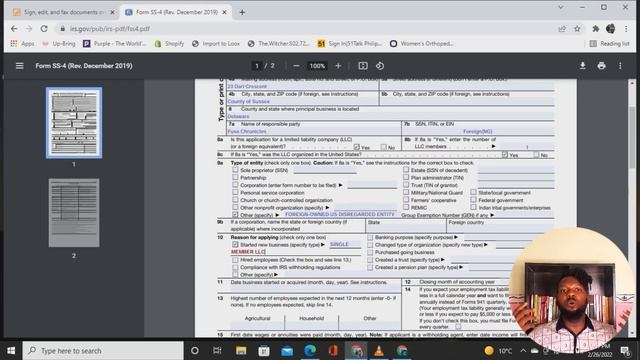Open the Chrome profile avatar
This screenshot has width=640, height=360.
pyautogui.click(x=611, y=29)
